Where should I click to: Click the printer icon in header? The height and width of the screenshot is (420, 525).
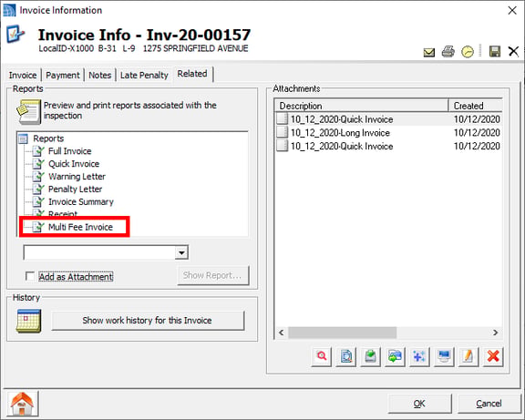pyautogui.click(x=448, y=52)
